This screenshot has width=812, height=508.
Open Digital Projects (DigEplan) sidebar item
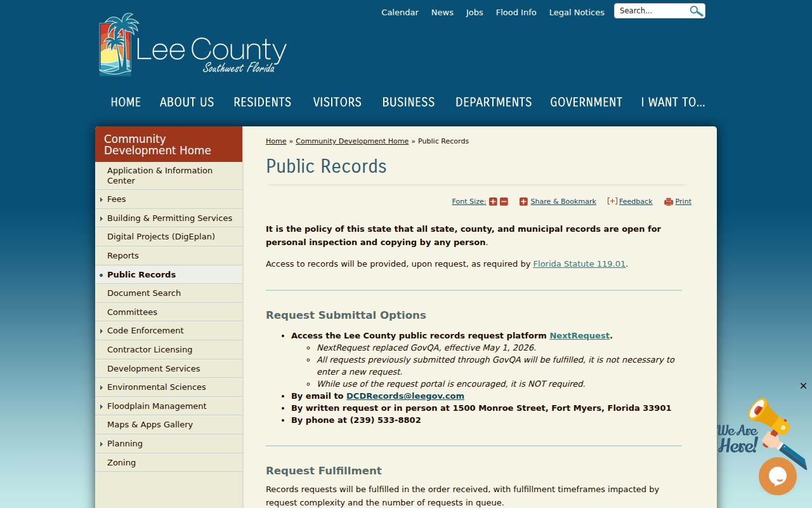(x=169, y=237)
